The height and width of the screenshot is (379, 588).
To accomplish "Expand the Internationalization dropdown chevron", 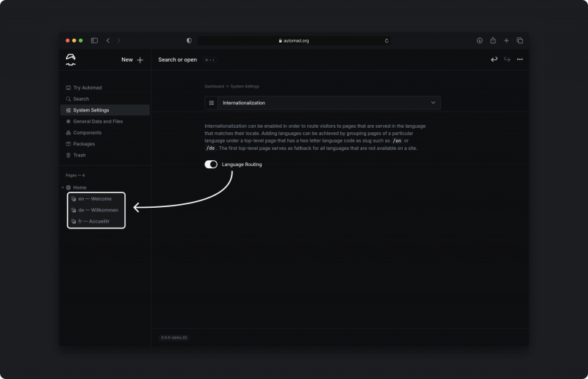I will pyautogui.click(x=433, y=103).
